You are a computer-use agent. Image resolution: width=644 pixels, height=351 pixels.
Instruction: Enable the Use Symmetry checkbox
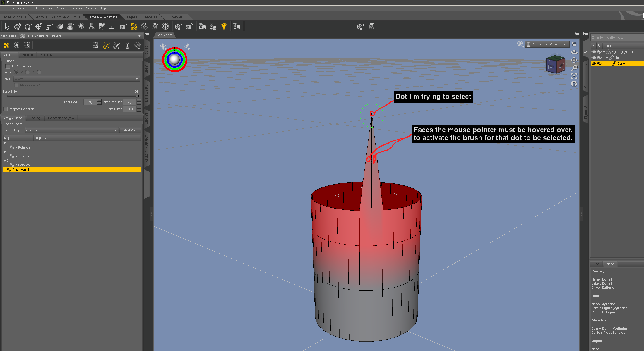pyautogui.click(x=8, y=66)
